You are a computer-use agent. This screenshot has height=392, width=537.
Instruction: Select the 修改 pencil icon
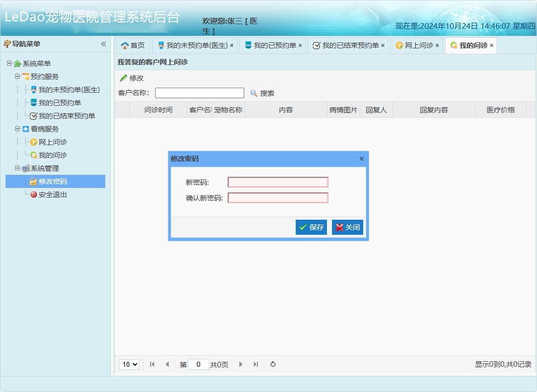pos(123,78)
